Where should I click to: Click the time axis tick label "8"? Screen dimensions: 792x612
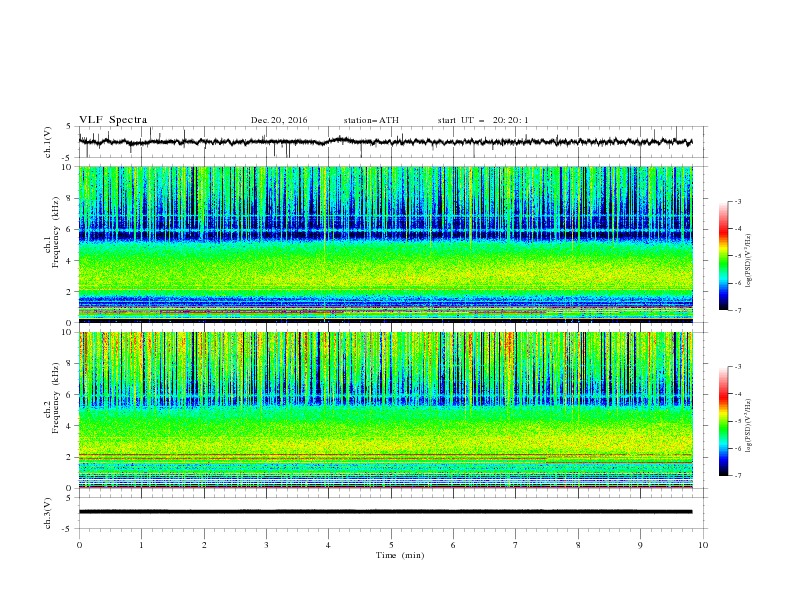pos(578,545)
